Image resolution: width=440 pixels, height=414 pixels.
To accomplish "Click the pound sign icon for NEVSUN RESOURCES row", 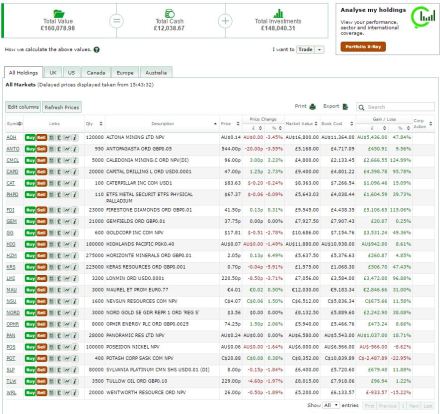I will pos(59,301).
